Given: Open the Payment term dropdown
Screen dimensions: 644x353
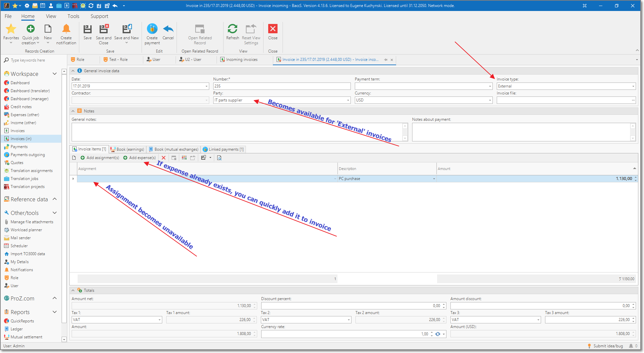Looking at the screenshot, I should [x=490, y=86].
